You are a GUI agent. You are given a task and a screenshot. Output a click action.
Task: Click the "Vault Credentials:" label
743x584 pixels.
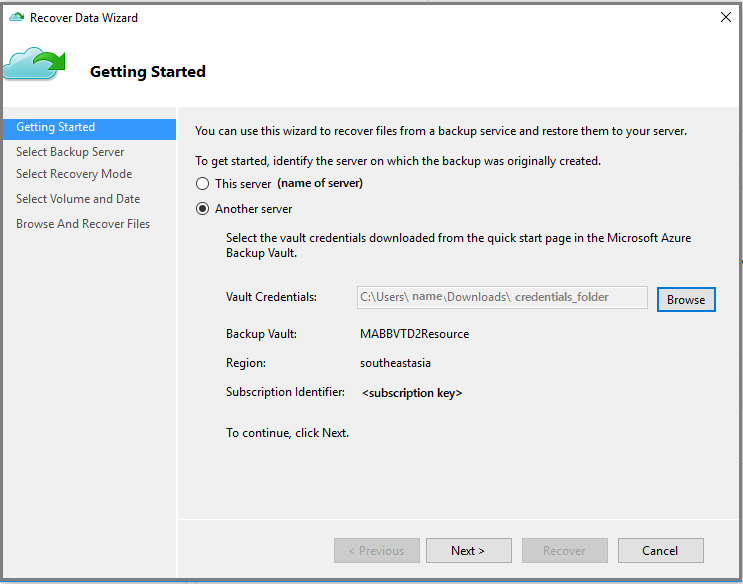click(x=272, y=297)
